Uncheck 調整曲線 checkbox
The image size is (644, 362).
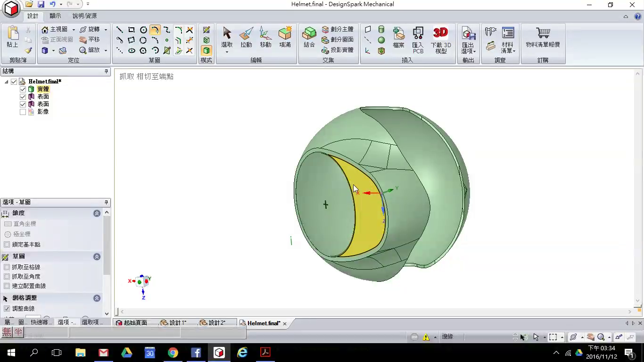7,309
